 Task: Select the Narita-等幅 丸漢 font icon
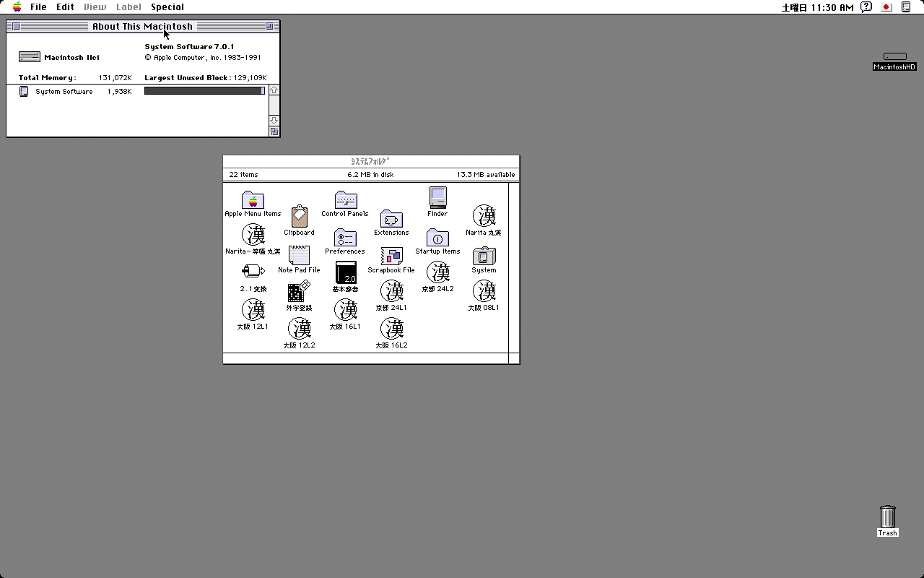point(253,235)
